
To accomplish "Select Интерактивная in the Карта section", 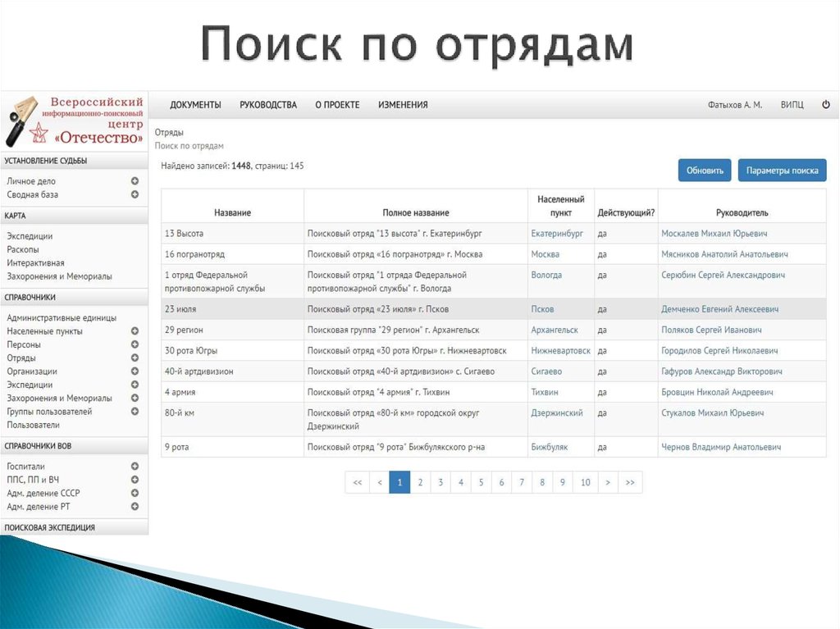I will point(35,263).
